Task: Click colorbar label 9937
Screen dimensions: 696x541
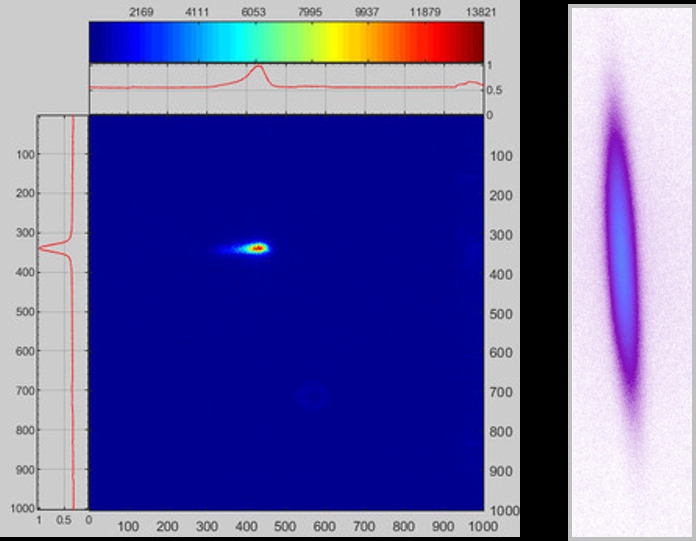Action: point(367,12)
